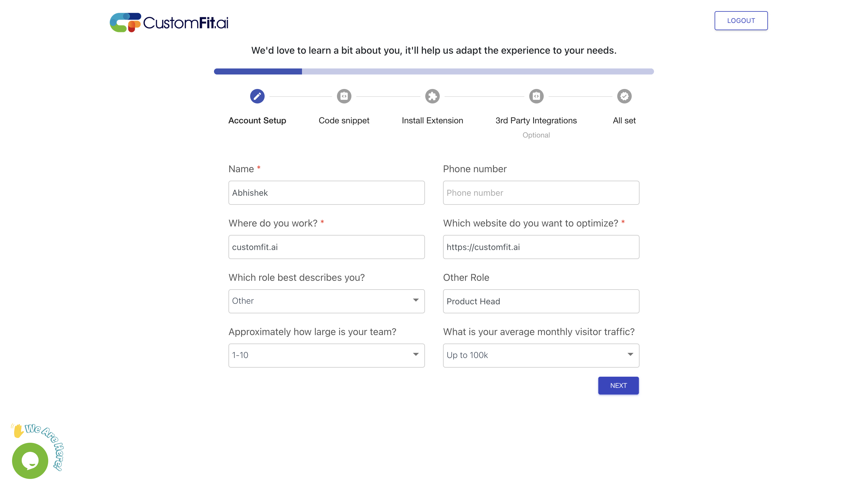Click the Account Setup pencil step icon
The width and height of the screenshot is (868, 491).
click(257, 97)
